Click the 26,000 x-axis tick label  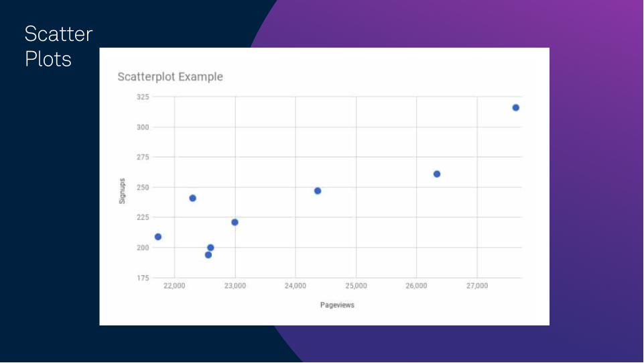[x=416, y=286]
